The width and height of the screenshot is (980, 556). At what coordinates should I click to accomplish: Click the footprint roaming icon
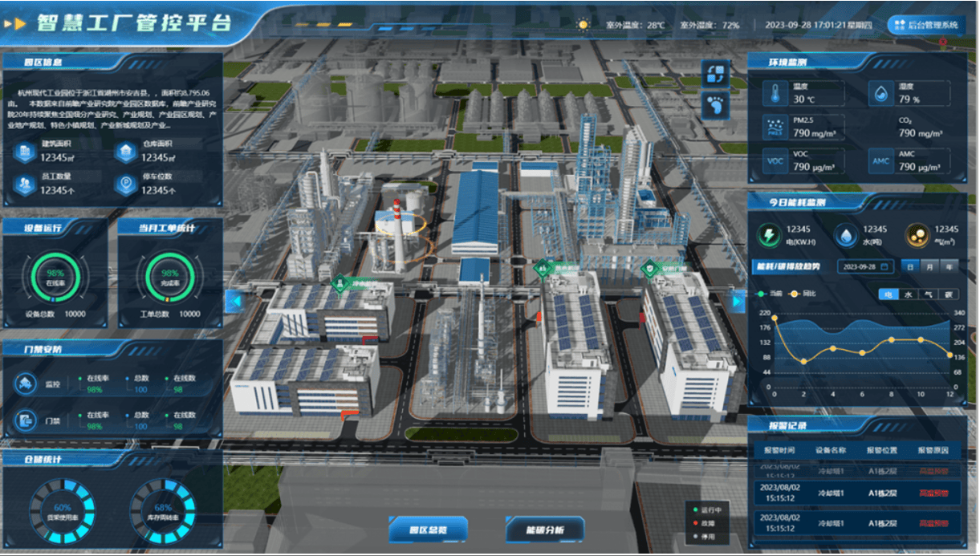(x=716, y=105)
